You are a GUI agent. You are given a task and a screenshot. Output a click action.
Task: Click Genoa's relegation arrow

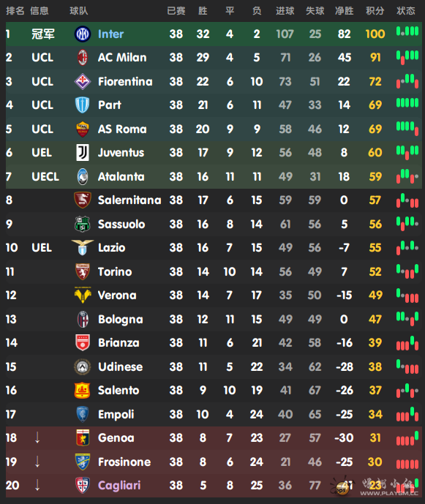pyautogui.click(x=37, y=437)
